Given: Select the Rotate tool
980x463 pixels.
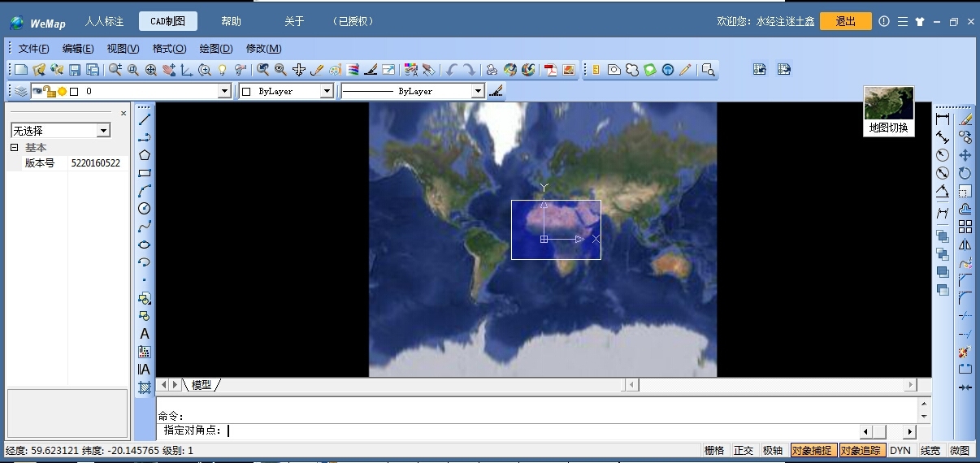Looking at the screenshot, I should tap(965, 172).
